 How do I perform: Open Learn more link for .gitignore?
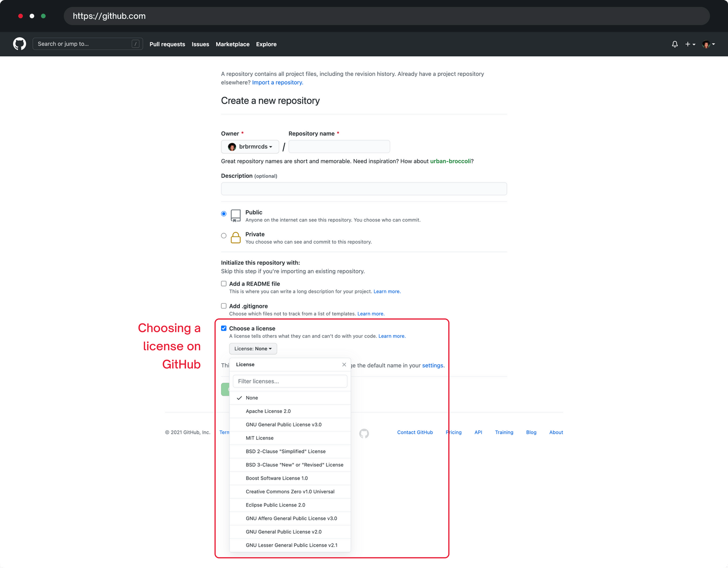[x=371, y=314]
